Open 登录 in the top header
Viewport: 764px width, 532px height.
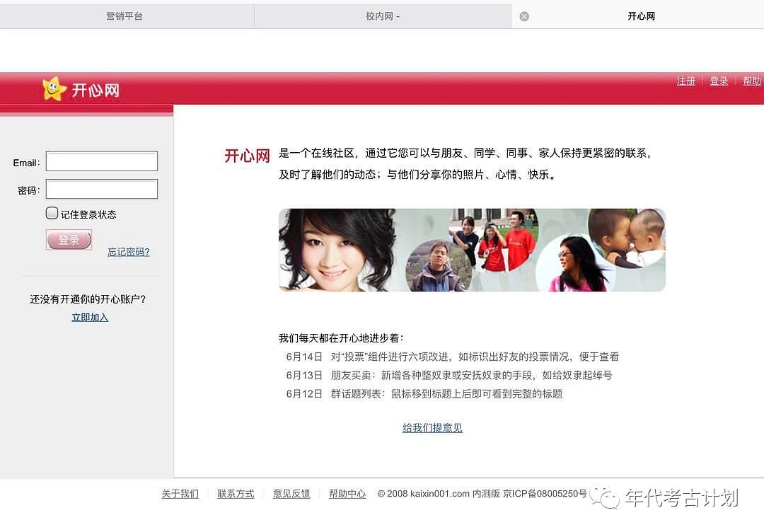[719, 81]
